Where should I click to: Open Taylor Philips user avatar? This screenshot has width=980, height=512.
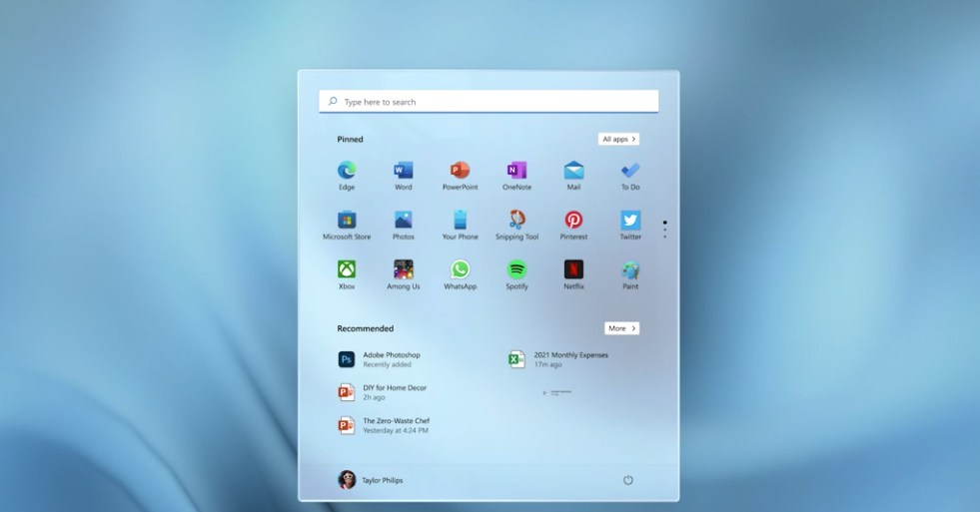(x=347, y=479)
